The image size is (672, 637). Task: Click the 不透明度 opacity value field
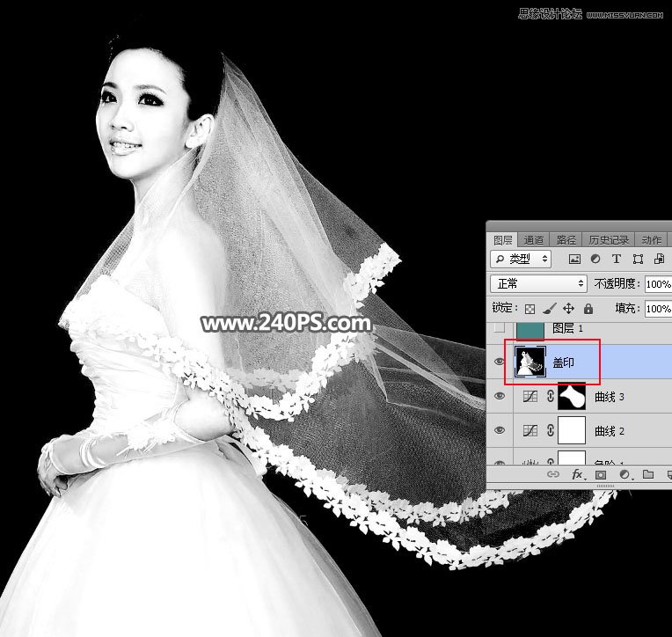(658, 284)
